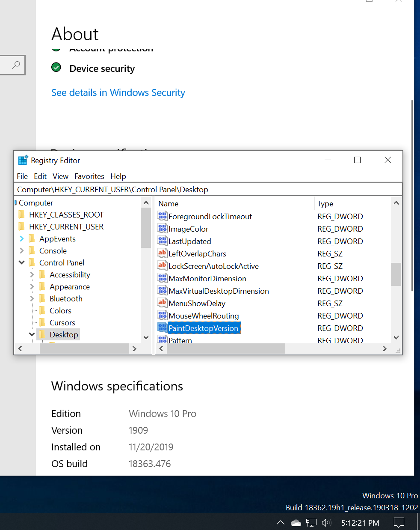Open the Help menu
This screenshot has width=420, height=530.
tap(118, 176)
